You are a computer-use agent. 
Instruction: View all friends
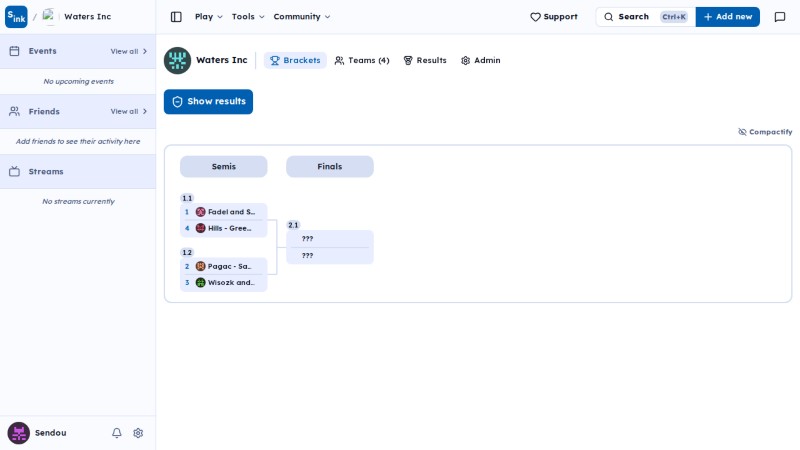pos(129,111)
